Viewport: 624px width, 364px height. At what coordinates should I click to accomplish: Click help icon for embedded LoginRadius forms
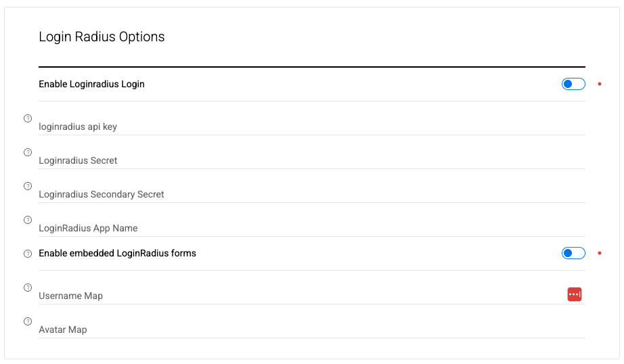pyautogui.click(x=28, y=254)
